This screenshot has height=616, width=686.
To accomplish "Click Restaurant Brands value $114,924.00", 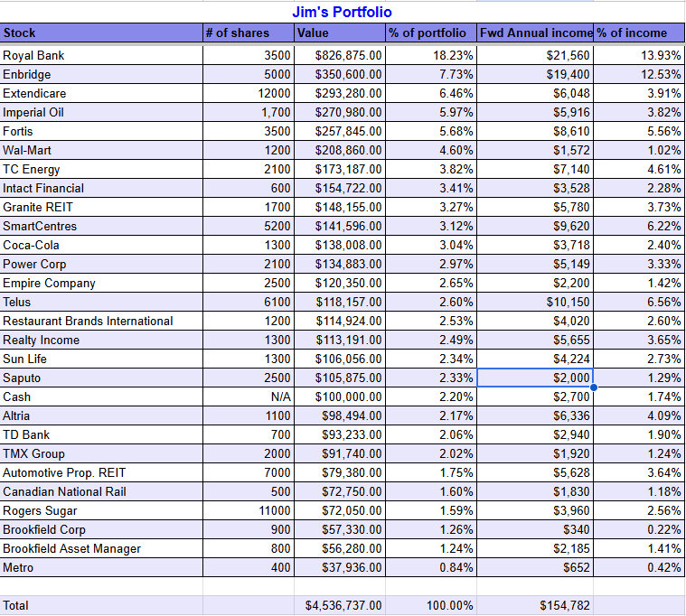I will (340, 321).
